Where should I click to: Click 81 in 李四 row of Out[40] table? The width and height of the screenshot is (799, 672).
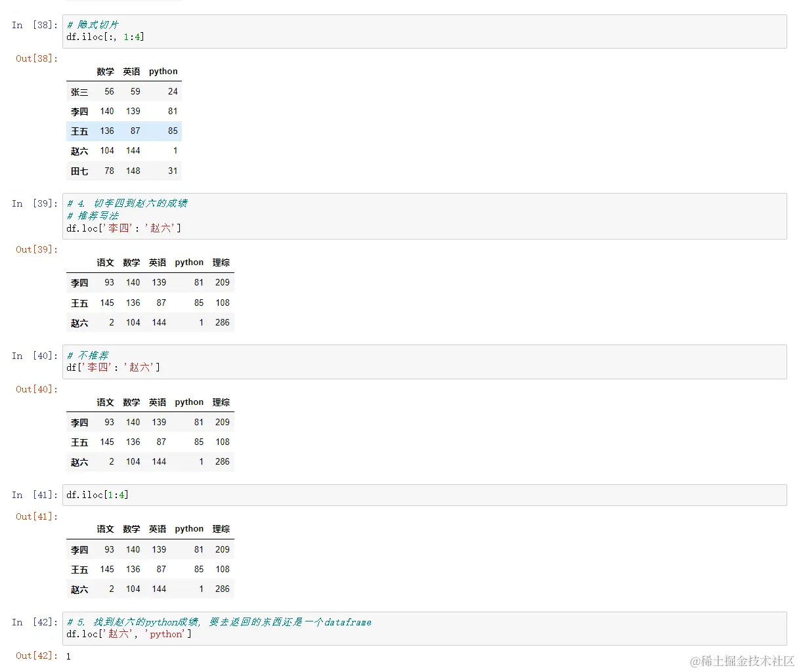(199, 423)
